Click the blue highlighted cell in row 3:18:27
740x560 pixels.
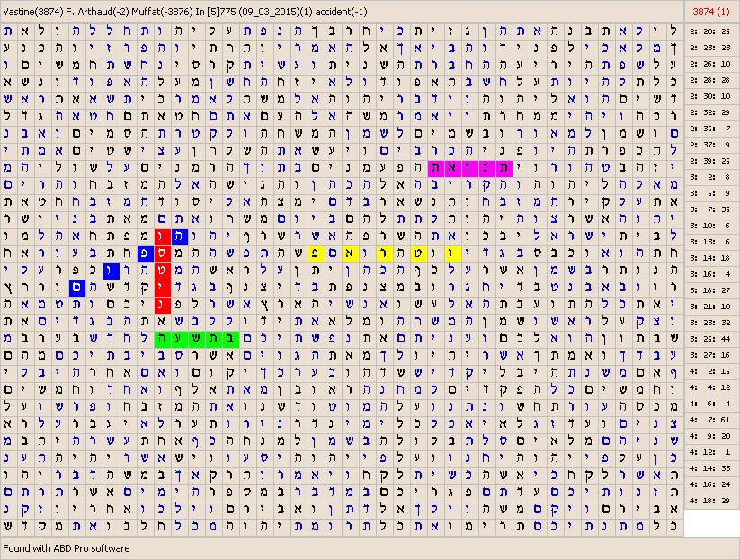tap(76, 288)
